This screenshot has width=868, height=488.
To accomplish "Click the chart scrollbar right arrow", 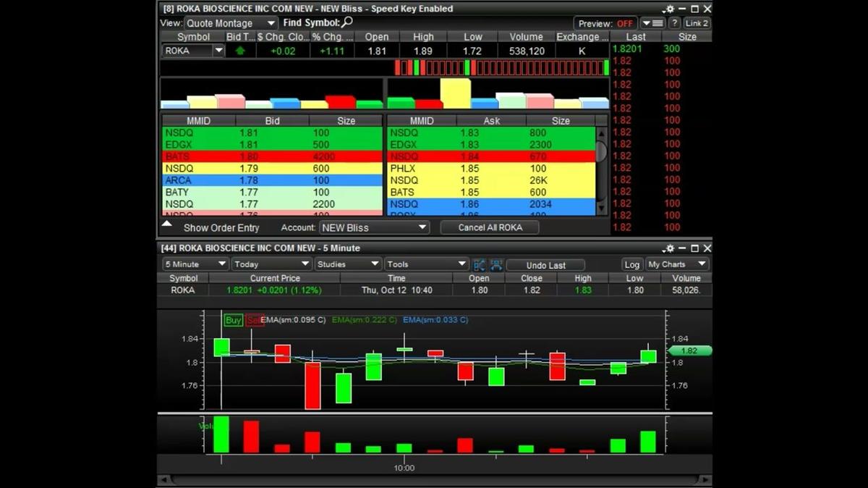I will click(x=705, y=479).
